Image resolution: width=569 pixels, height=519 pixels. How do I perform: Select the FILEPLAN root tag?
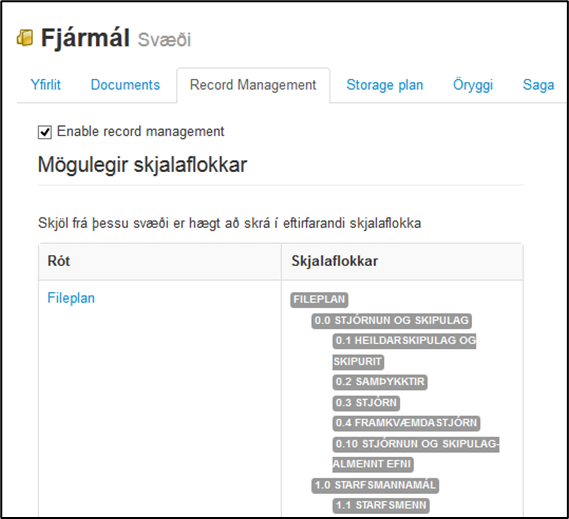click(x=319, y=299)
